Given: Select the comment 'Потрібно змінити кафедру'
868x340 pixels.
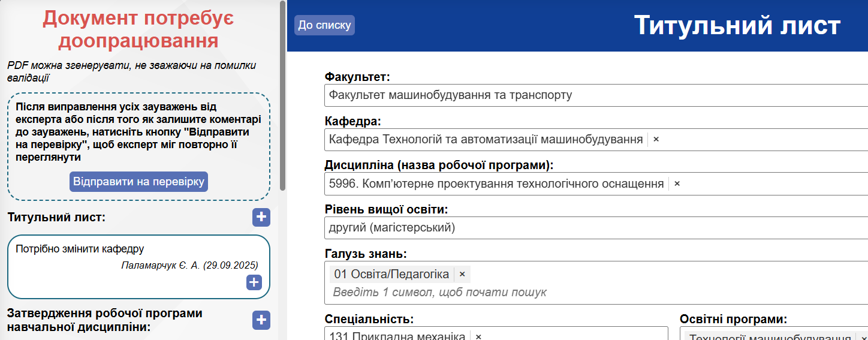Looking at the screenshot, I should coord(80,249).
